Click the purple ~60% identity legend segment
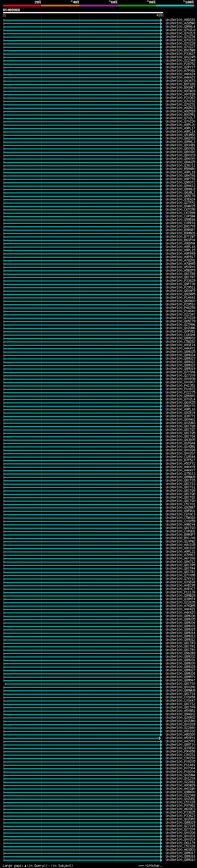Image resolution: width=197 pixels, height=868 pixels. 98,6
